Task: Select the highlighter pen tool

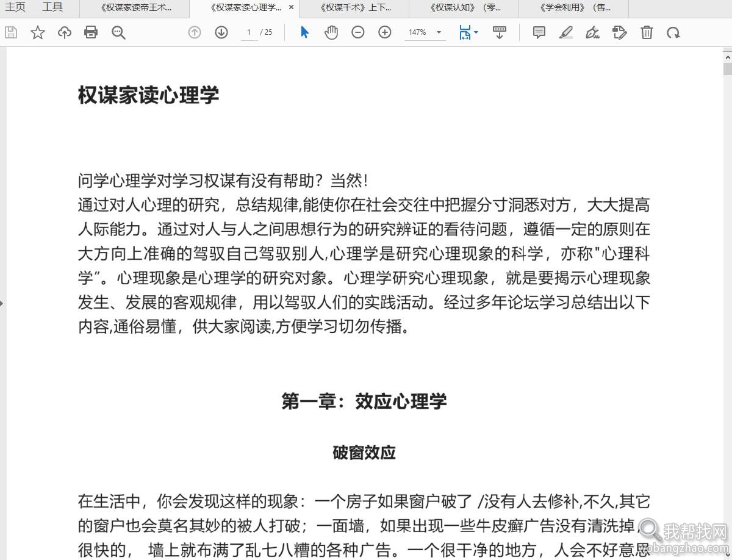Action: pos(566,32)
